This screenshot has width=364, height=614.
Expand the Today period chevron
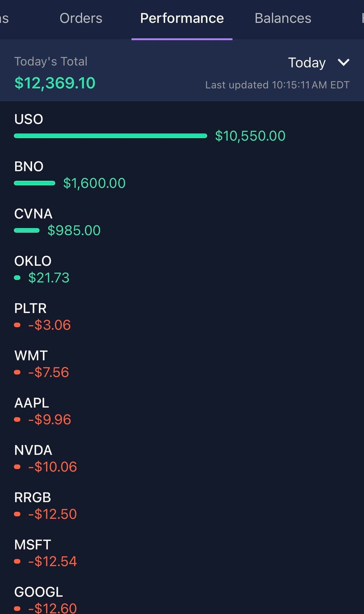pyautogui.click(x=343, y=62)
